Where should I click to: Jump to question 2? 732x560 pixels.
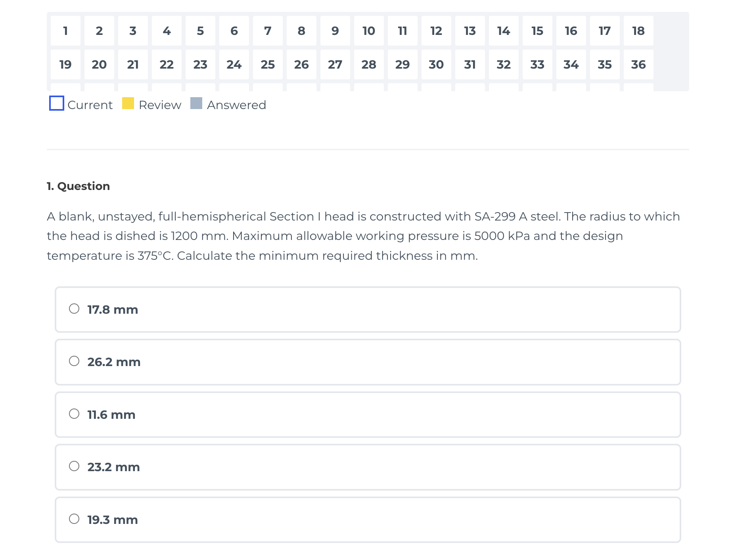click(99, 31)
